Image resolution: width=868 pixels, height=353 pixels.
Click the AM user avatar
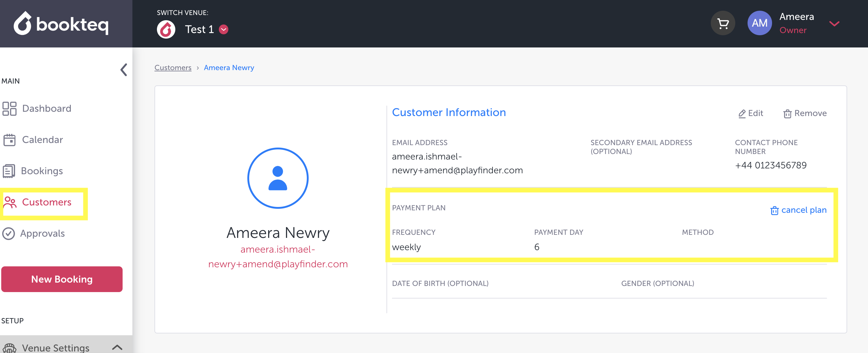759,23
